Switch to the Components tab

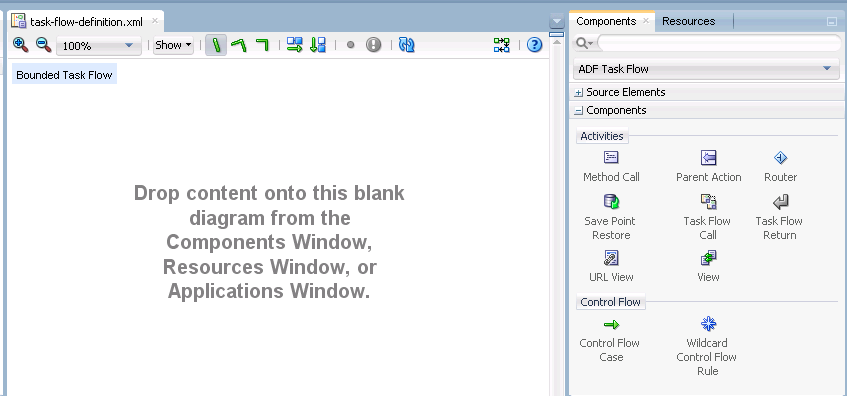pos(606,21)
